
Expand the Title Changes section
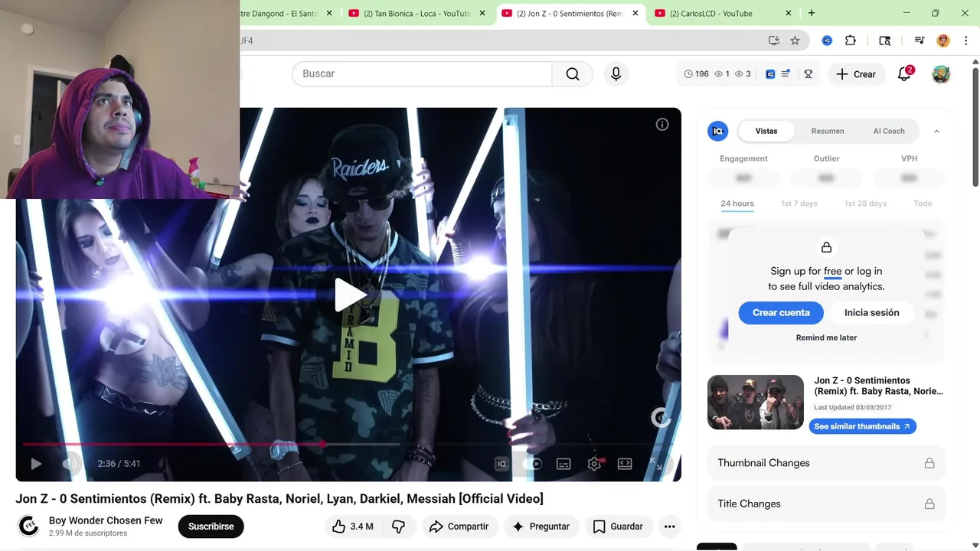coord(826,504)
